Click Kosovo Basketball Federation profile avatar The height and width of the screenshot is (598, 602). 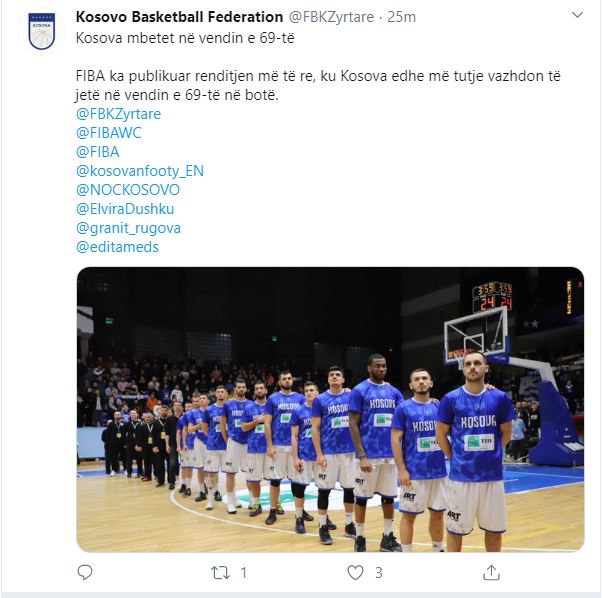[x=42, y=31]
